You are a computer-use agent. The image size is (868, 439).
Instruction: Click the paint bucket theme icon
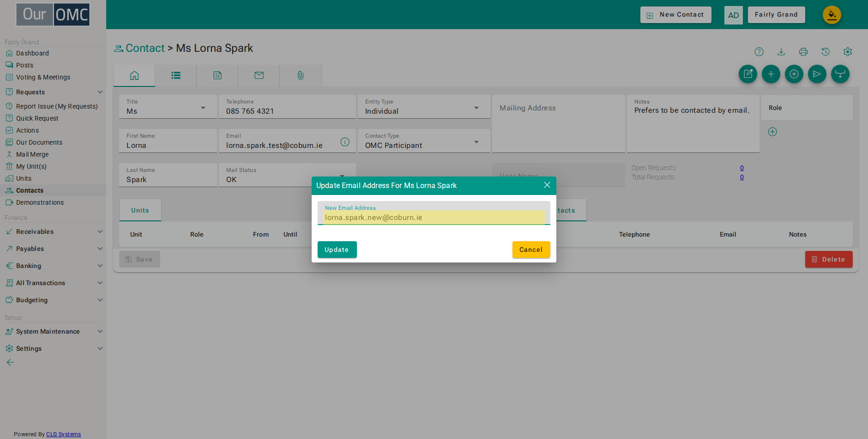pyautogui.click(x=832, y=15)
